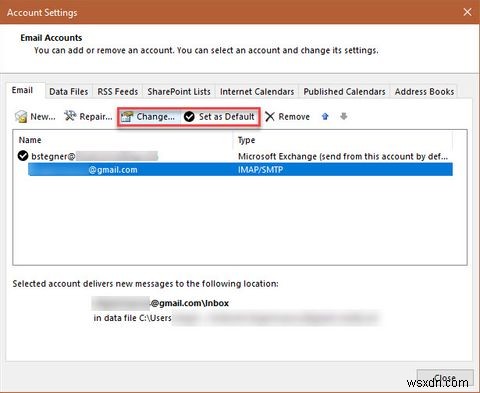The width and height of the screenshot is (480, 393).
Task: Open the Published Calendars tab
Action: pyautogui.click(x=344, y=92)
